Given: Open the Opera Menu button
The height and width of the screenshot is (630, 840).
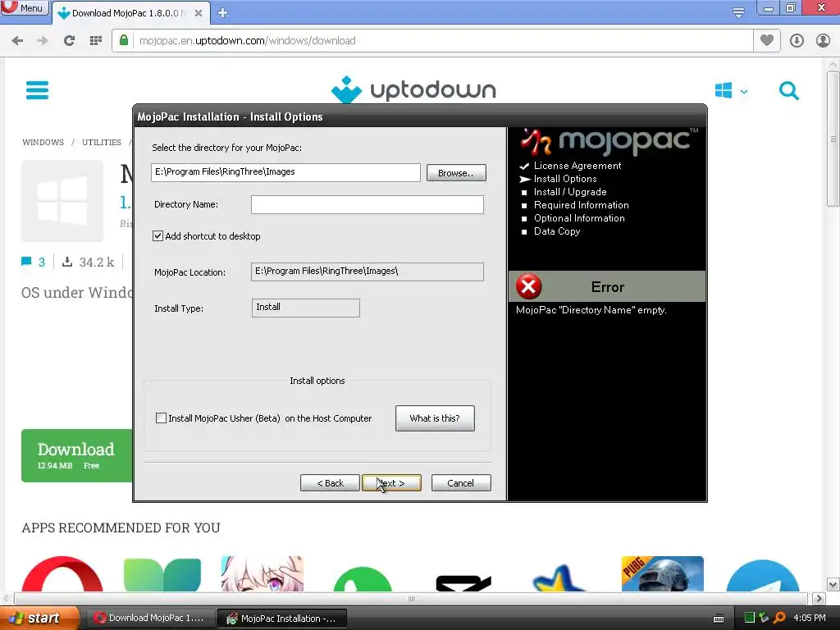Looking at the screenshot, I should 24,8.
